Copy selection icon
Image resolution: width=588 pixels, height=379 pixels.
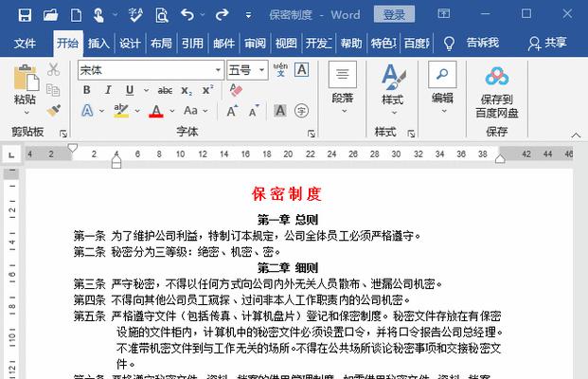(x=53, y=90)
